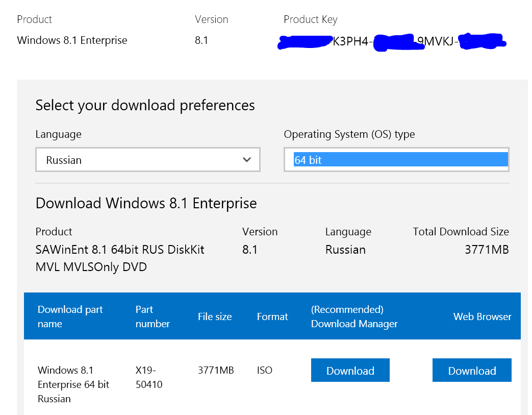This screenshot has height=415, width=532.
Task: Click 'Windows 8.1 Enterprise' in top product row
Action: point(72,40)
